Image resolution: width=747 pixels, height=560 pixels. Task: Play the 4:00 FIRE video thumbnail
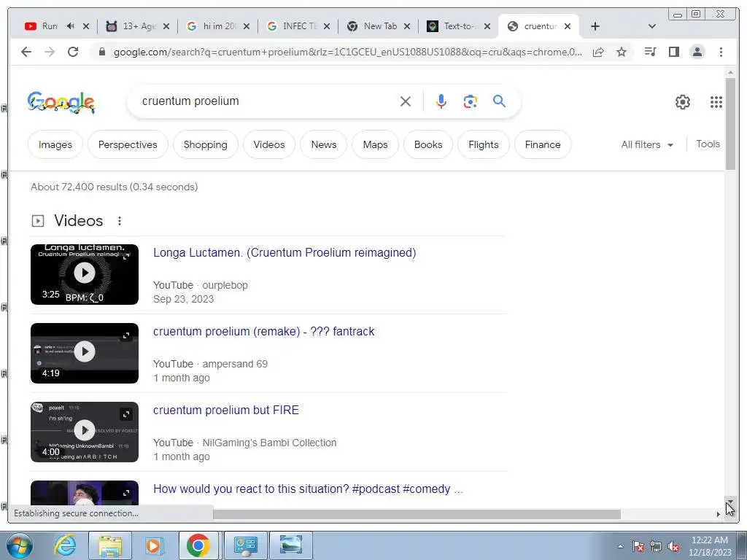click(x=85, y=432)
